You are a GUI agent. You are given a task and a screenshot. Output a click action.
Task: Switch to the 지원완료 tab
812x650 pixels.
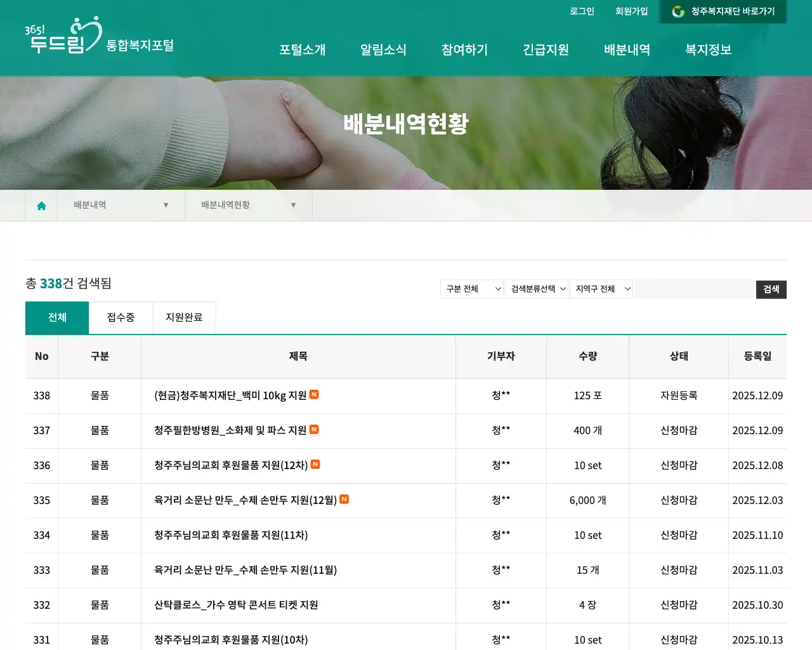coord(184,317)
